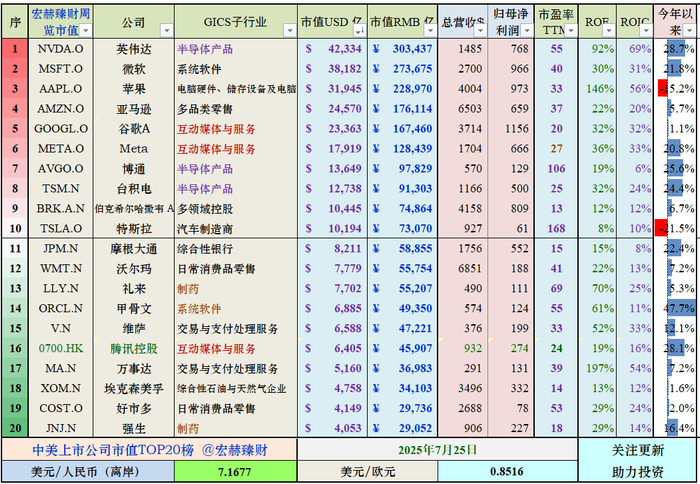
Task: Select ticker cell TSLA.O
Action: pyautogui.click(x=61, y=228)
